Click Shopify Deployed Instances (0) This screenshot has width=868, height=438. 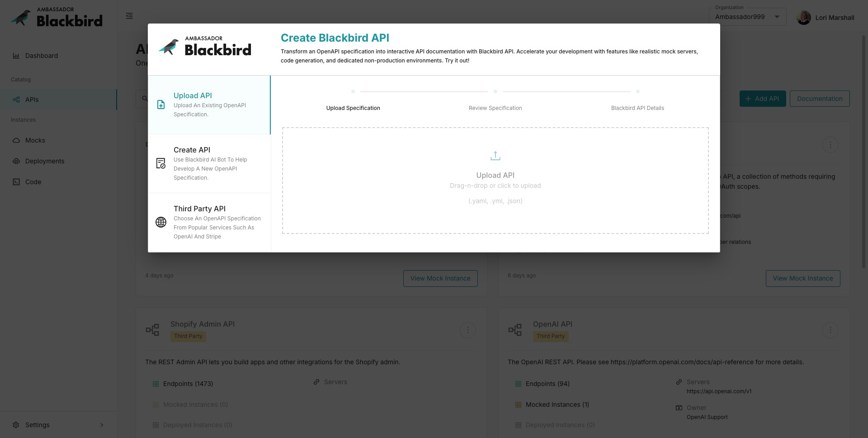(198, 425)
